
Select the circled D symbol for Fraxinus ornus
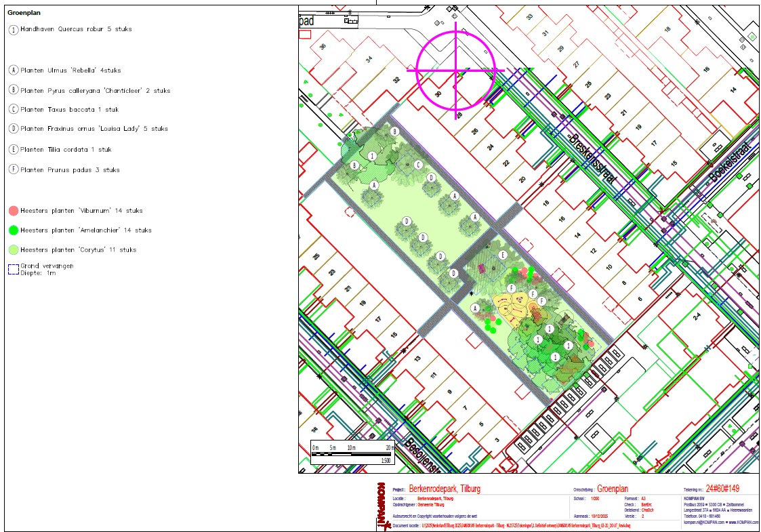coord(14,129)
